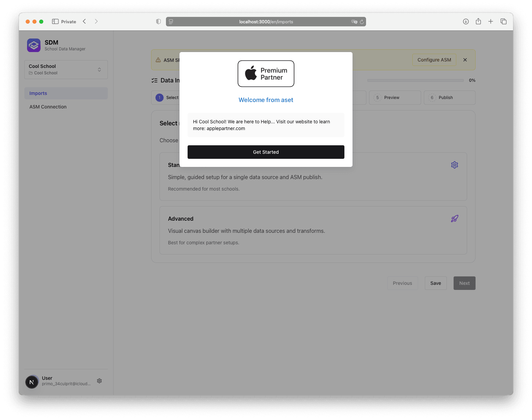Open a new tab with plus icon
532x420 pixels.
[x=490, y=22]
